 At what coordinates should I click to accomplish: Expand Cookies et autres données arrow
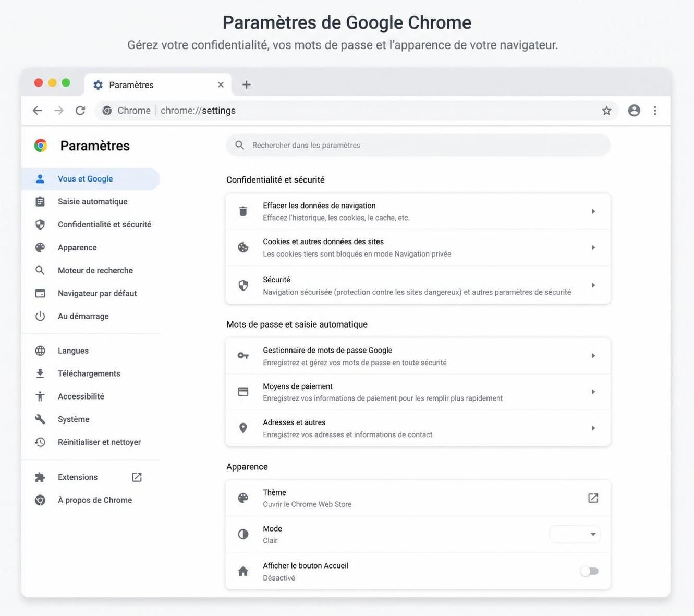point(593,247)
